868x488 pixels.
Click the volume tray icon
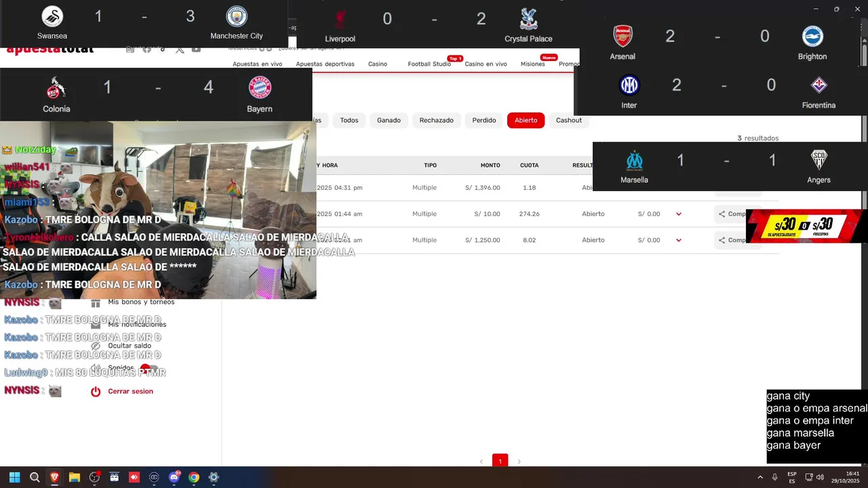(821, 477)
